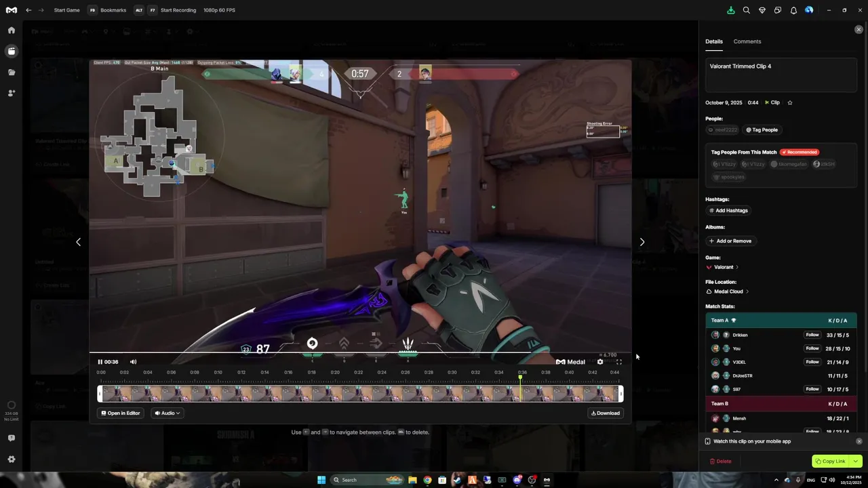Click the video frame to toggle playback
This screenshot has width=868, height=488.
pyautogui.click(x=360, y=207)
